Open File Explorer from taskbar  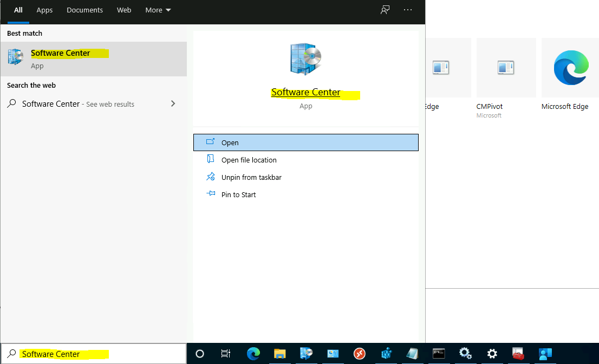279,354
